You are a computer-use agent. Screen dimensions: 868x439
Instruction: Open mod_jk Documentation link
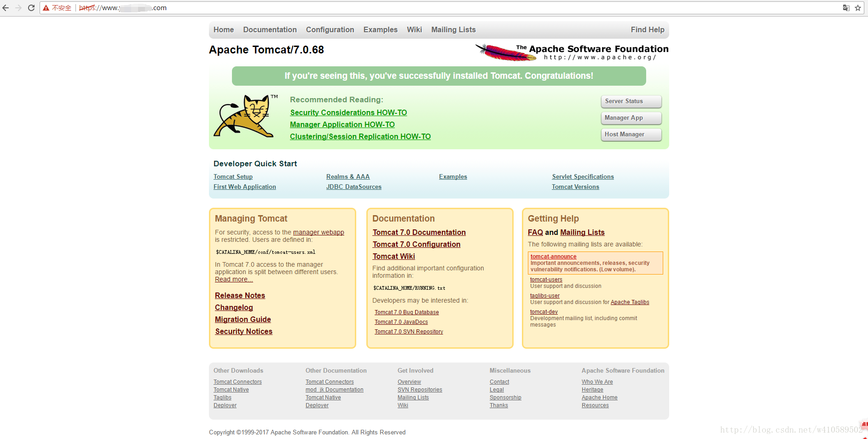335,390
